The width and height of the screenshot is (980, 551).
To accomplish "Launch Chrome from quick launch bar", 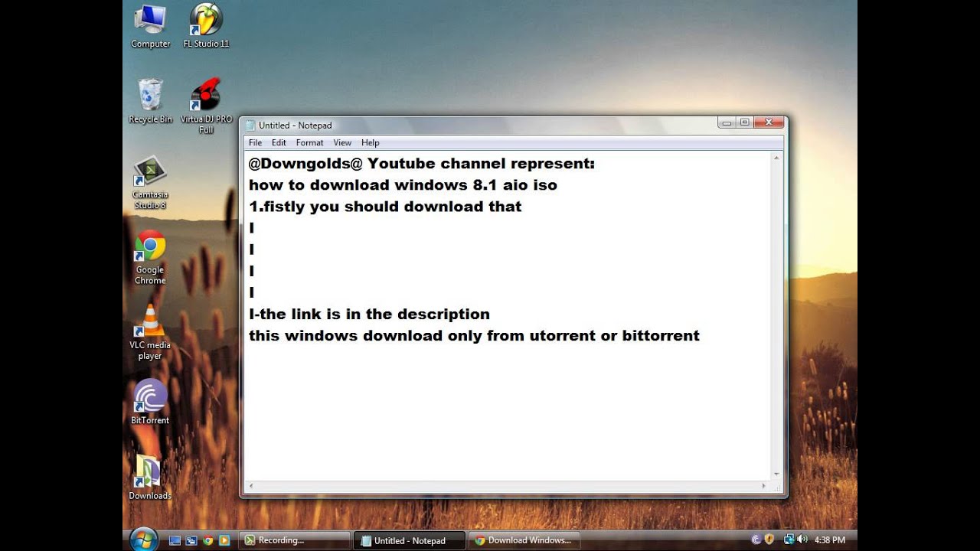I will pos(207,540).
